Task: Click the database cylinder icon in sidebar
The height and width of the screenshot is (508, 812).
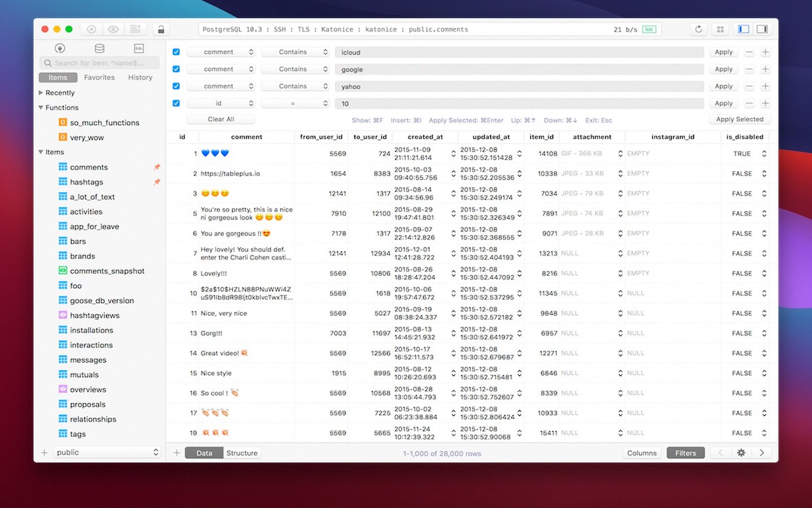Action: point(99,49)
